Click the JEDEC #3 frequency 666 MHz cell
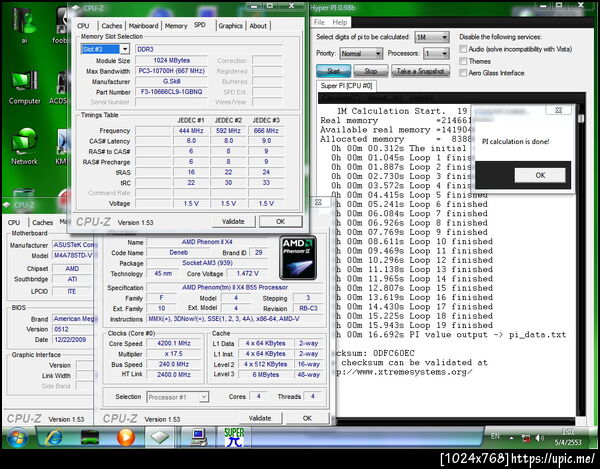 click(x=266, y=131)
